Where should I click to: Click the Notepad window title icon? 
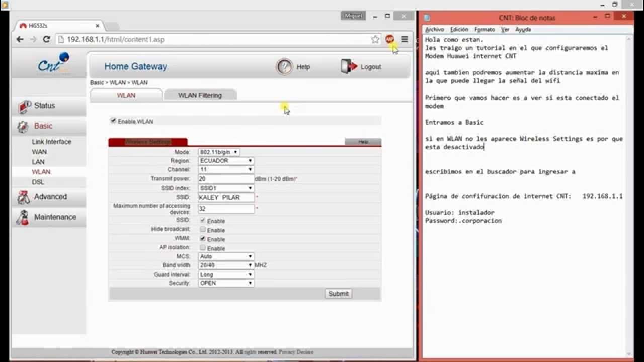tap(427, 18)
